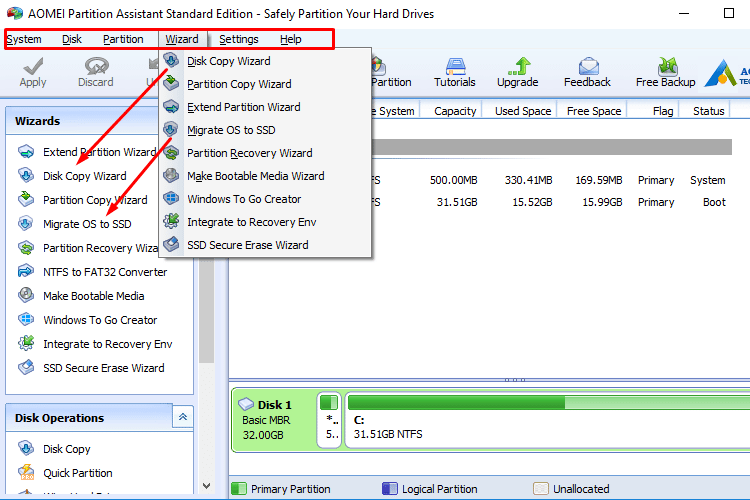Click the Free Space column header

click(x=594, y=111)
